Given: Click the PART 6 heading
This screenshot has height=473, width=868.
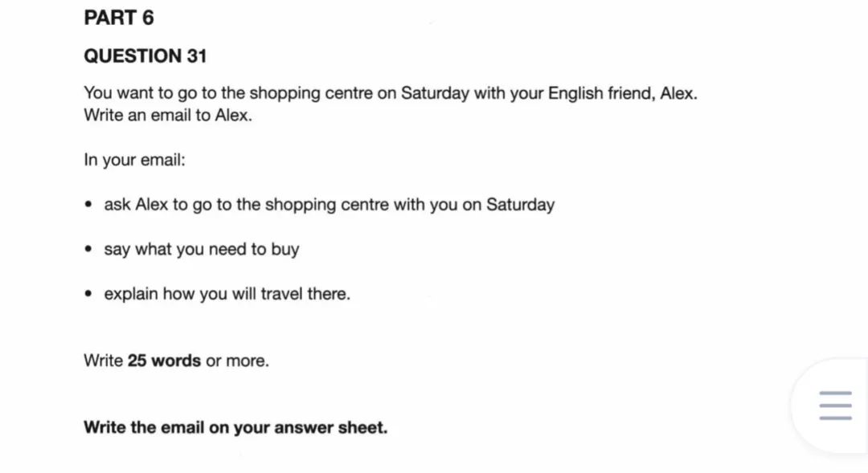Looking at the screenshot, I should 119,18.
